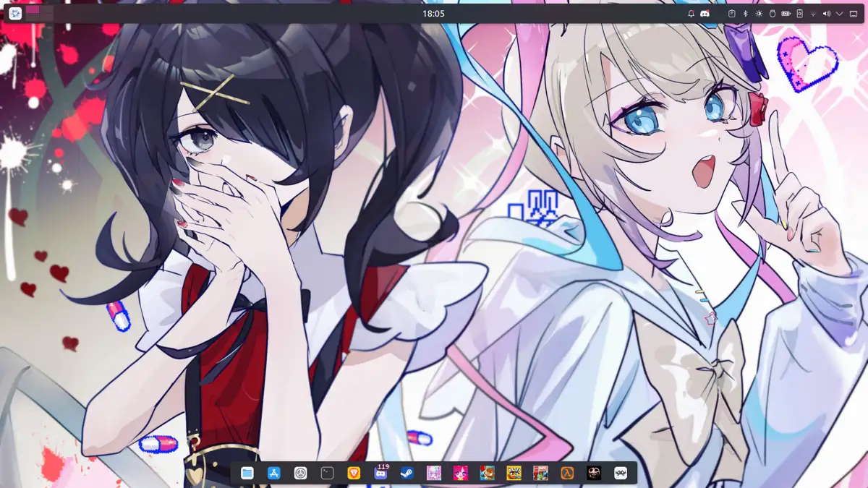Open the application launcher in top-left corner

(x=15, y=14)
